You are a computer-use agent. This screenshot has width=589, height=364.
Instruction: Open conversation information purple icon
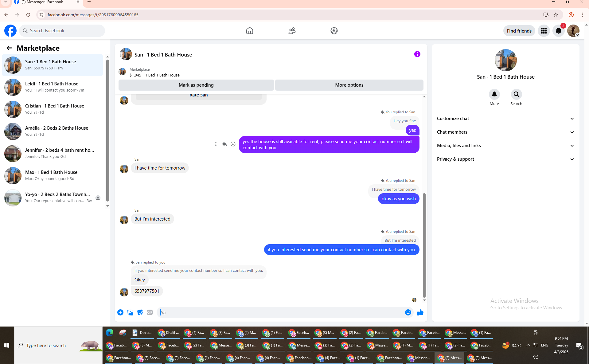417,54
